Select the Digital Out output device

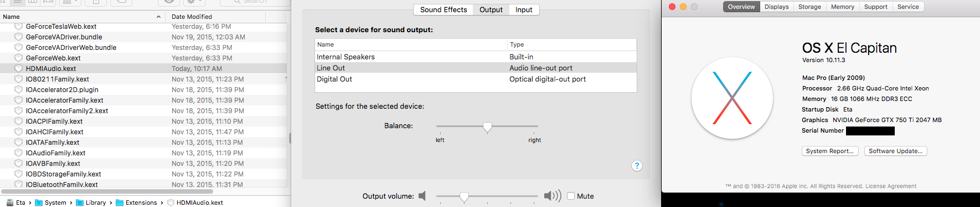pyautogui.click(x=476, y=79)
